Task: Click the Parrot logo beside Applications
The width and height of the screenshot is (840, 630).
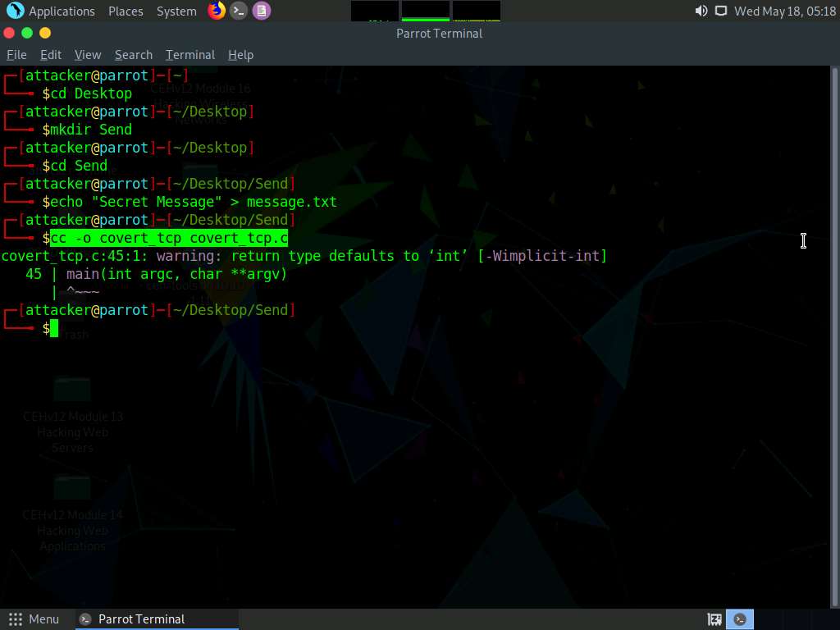Action: point(15,11)
